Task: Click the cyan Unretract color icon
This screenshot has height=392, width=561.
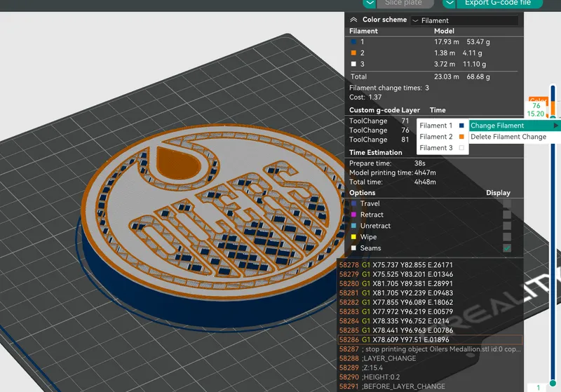Action: point(353,226)
